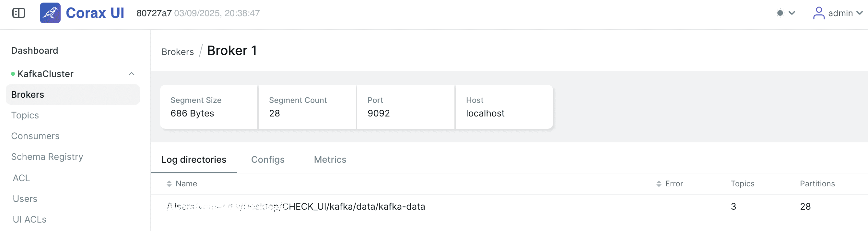This screenshot has height=231, width=868.
Task: Toggle the sidebar panel icon
Action: point(19,13)
